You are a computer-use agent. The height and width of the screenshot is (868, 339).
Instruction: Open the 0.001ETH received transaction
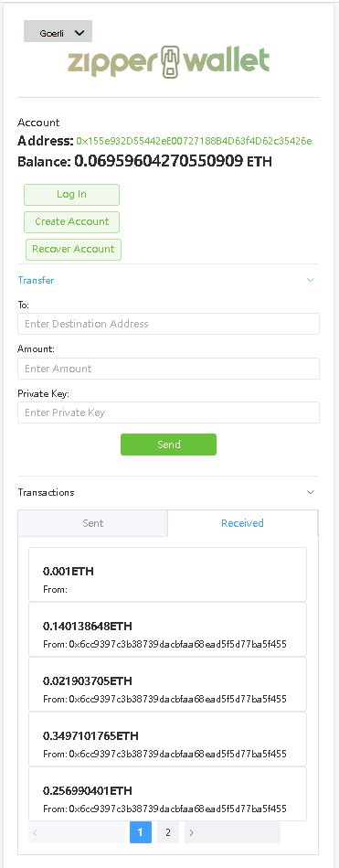point(167,574)
